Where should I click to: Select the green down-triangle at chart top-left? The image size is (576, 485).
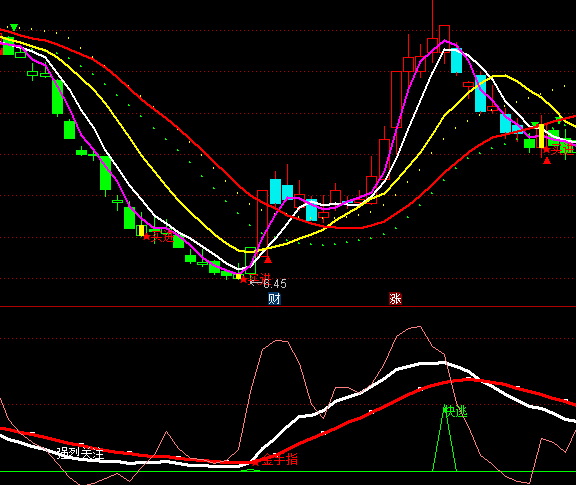(x=14, y=27)
